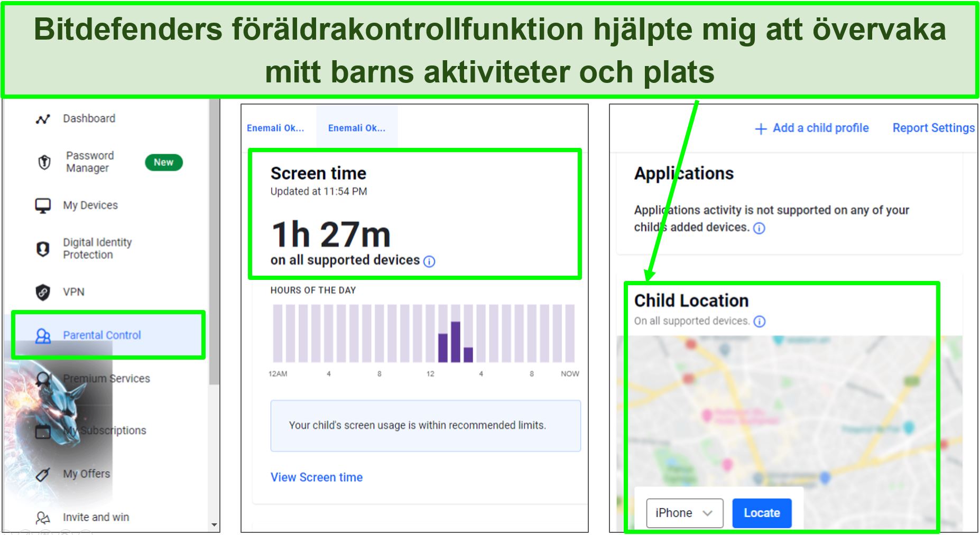Screen dimensions: 980x535
Task: Open Premium Services in sidebar
Action: point(106,378)
